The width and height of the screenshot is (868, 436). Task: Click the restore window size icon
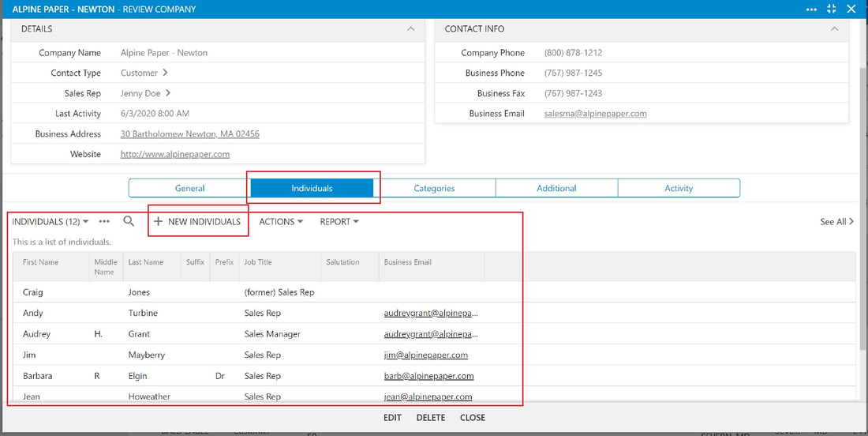click(831, 9)
